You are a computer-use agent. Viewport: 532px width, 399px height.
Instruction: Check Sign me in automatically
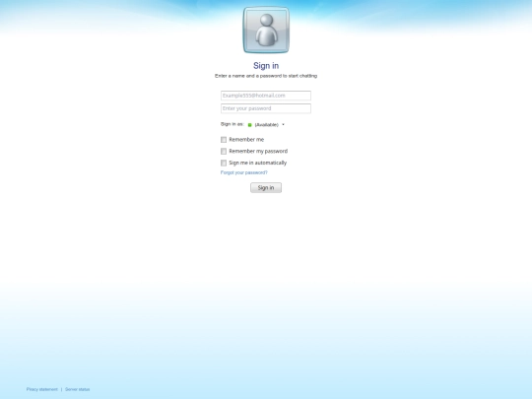tap(224, 163)
